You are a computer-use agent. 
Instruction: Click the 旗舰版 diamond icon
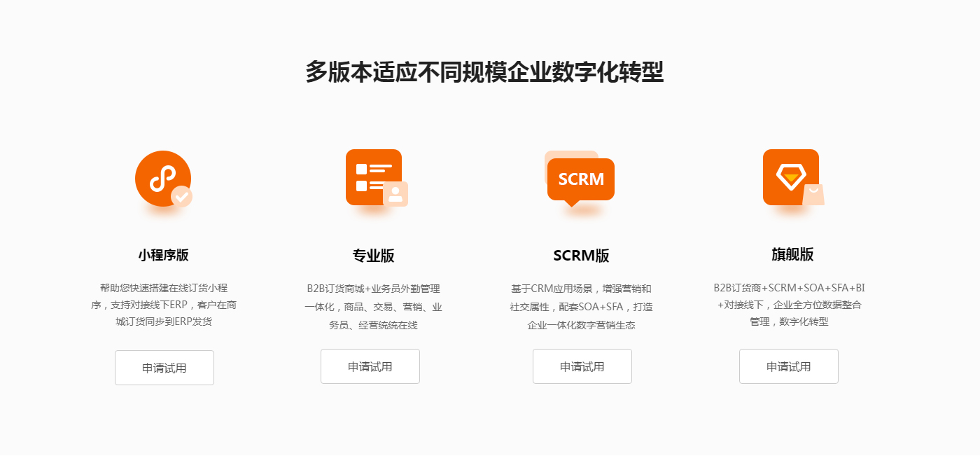coord(791,177)
